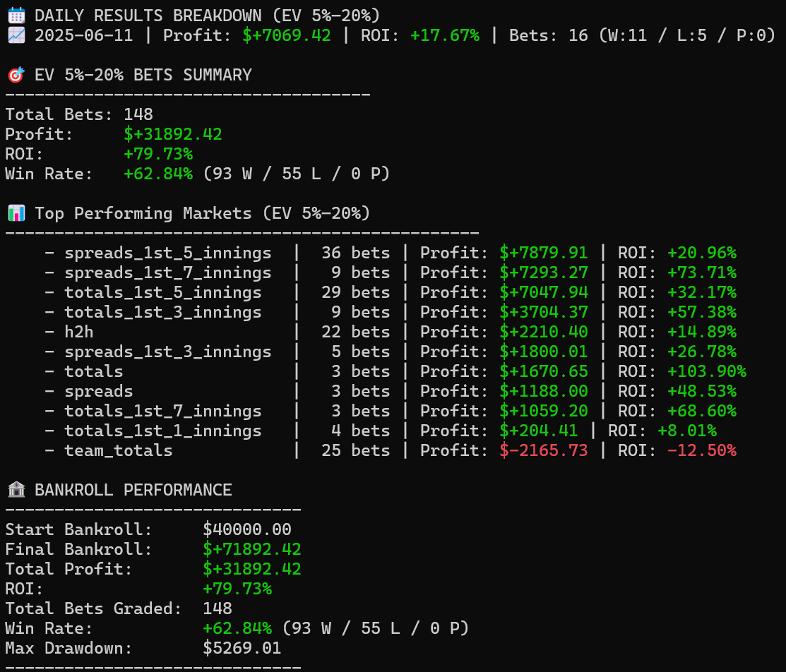Select Max Drawdown value $5269.01
This screenshot has width=786, height=672.
pos(242,648)
